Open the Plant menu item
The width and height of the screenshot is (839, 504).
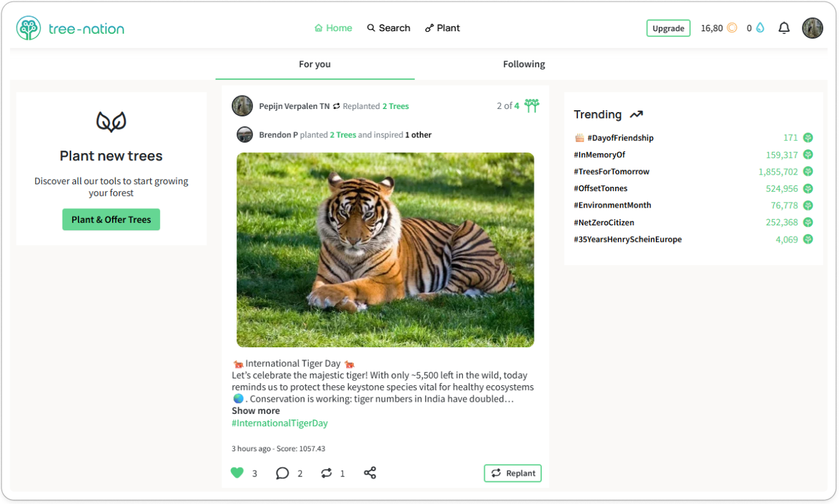tap(442, 28)
